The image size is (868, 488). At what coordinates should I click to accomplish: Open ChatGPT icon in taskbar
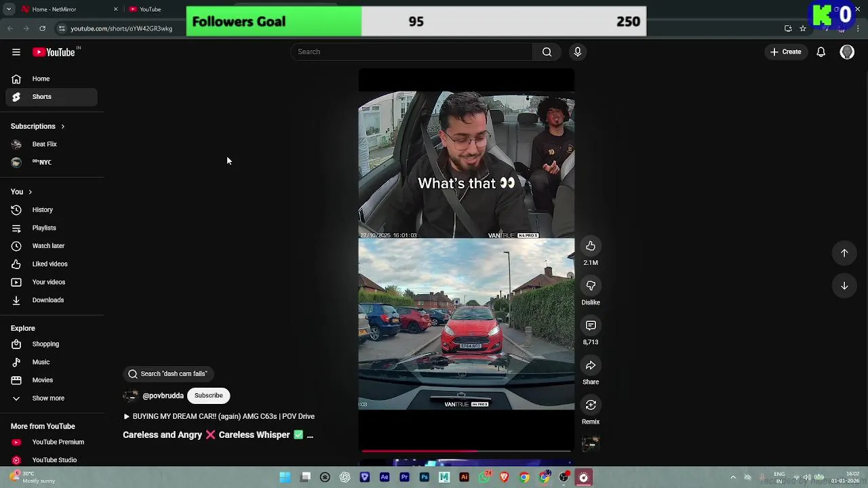point(345,477)
